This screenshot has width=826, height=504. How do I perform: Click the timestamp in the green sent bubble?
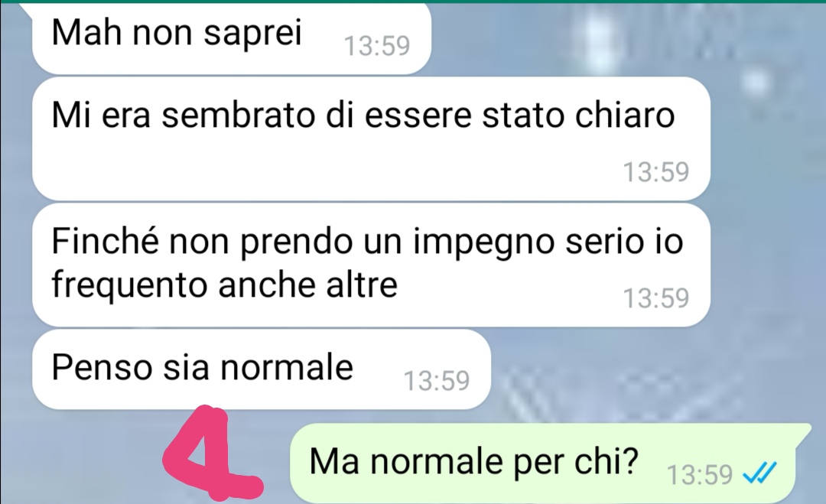click(x=700, y=474)
